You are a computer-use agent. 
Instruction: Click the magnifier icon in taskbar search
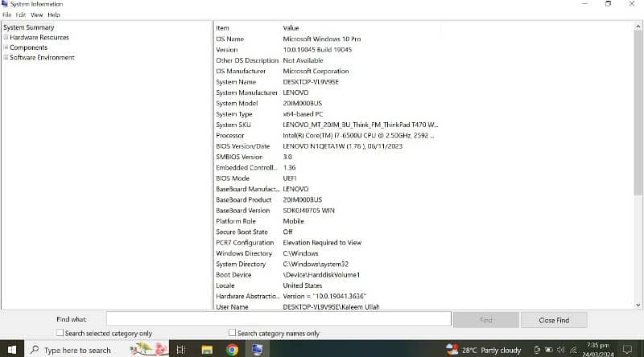35,350
